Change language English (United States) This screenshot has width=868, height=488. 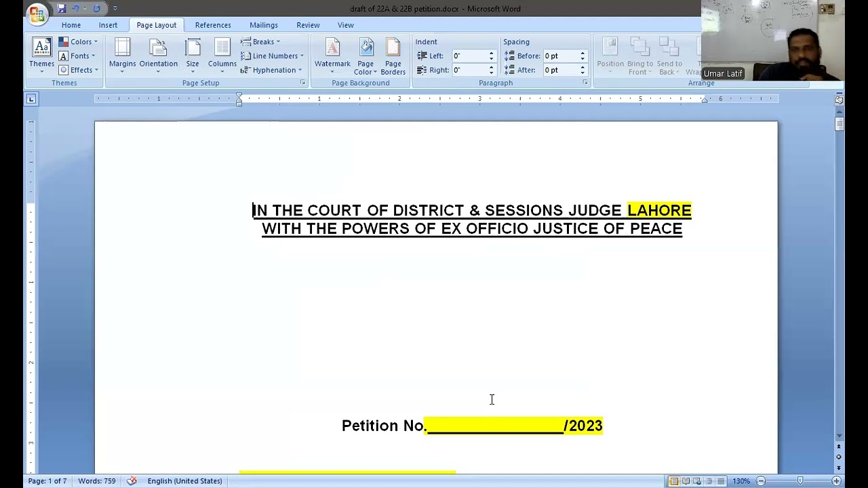click(184, 481)
